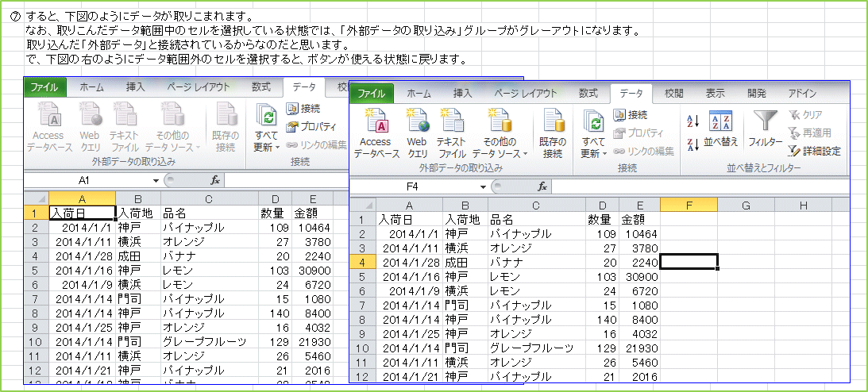The image size is (868, 392).
Task: Click the Name Box field showing A1
Action: [x=83, y=180]
